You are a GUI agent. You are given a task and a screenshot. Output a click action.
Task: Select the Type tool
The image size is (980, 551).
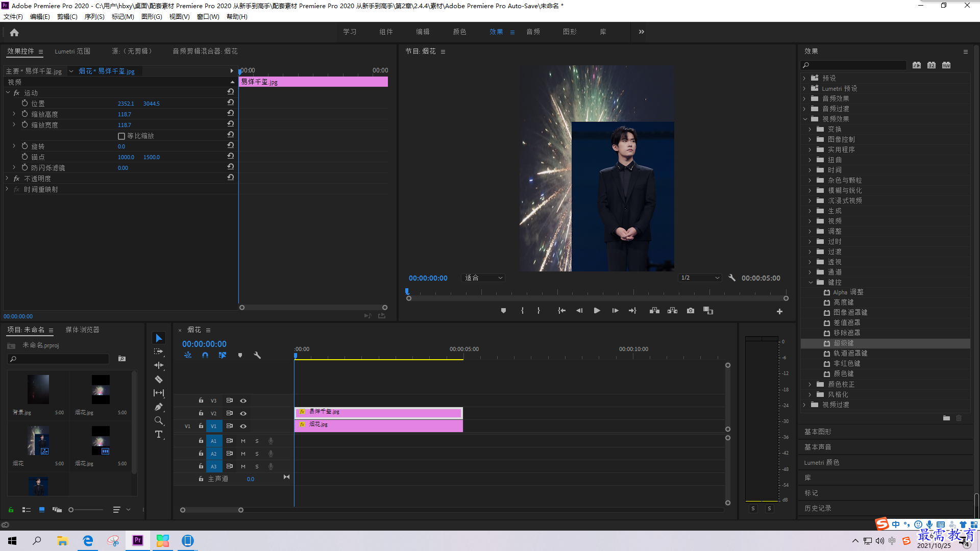click(x=159, y=434)
